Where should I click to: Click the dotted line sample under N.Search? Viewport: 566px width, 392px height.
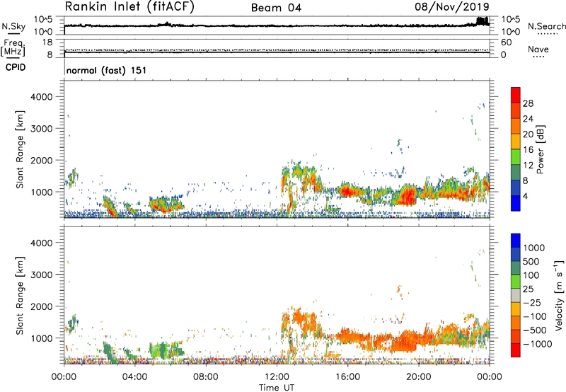point(547,33)
